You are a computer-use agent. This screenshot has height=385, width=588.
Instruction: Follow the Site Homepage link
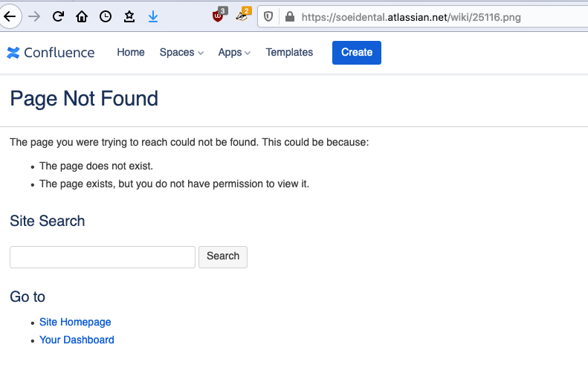point(75,323)
